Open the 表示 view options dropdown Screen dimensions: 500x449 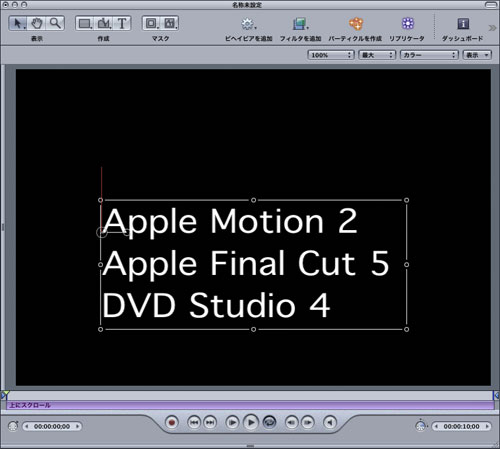pyautogui.click(x=477, y=55)
